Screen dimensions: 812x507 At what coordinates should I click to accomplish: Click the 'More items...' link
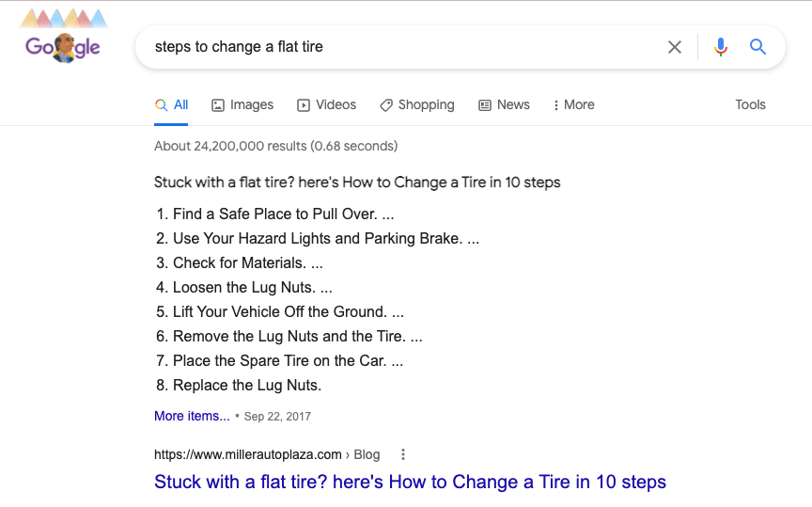click(192, 416)
